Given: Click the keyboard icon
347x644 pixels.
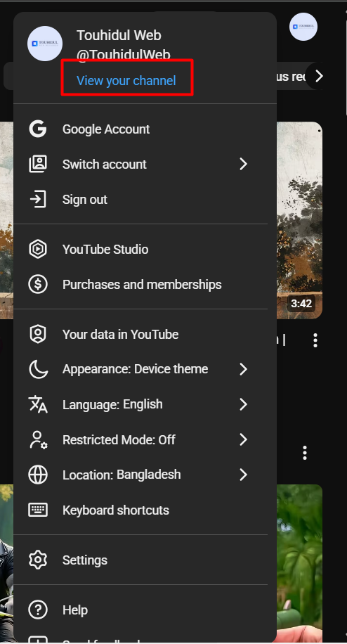Looking at the screenshot, I should [x=38, y=510].
